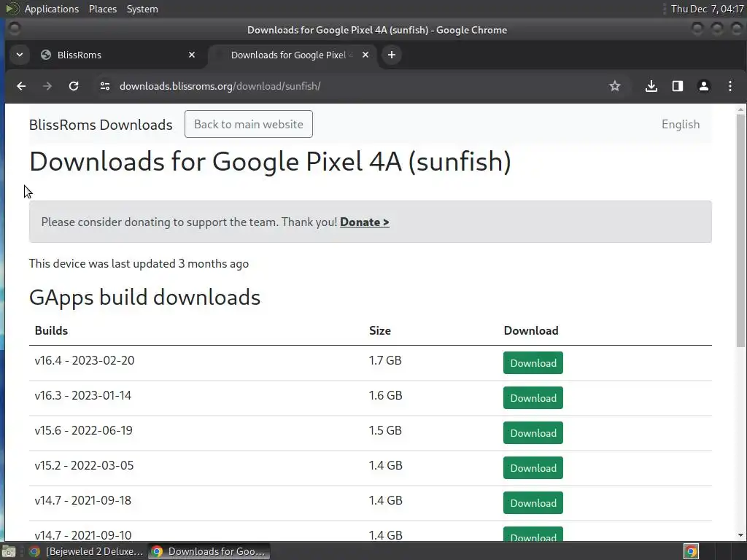Switch to Bejeweled 2 Deluxe taskbar window
Screen dimensions: 747x560
click(86, 551)
